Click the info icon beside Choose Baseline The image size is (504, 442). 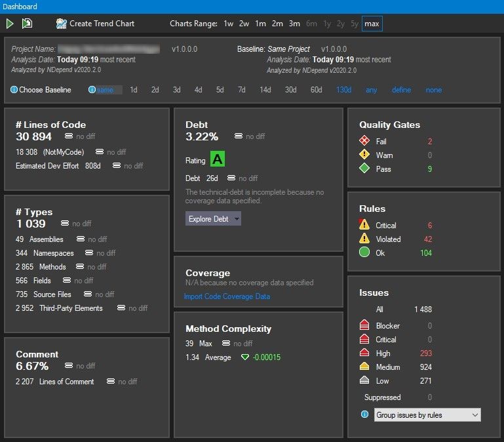[x=14, y=90]
